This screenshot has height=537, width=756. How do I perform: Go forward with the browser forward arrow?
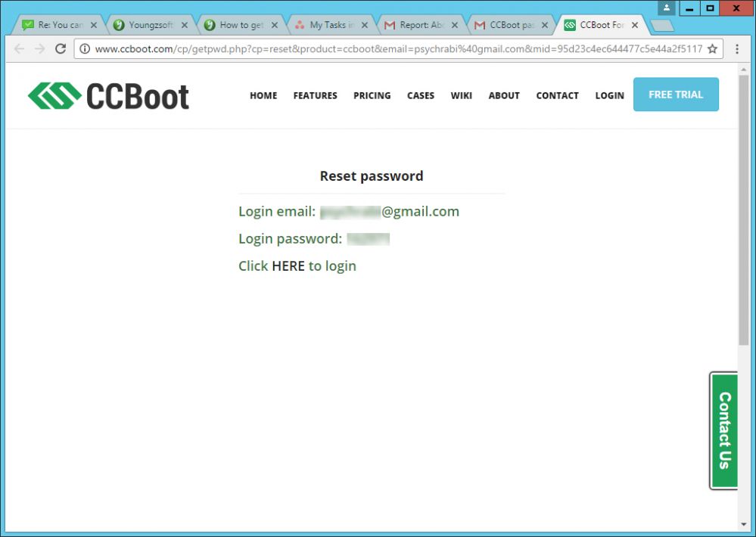click(39, 48)
